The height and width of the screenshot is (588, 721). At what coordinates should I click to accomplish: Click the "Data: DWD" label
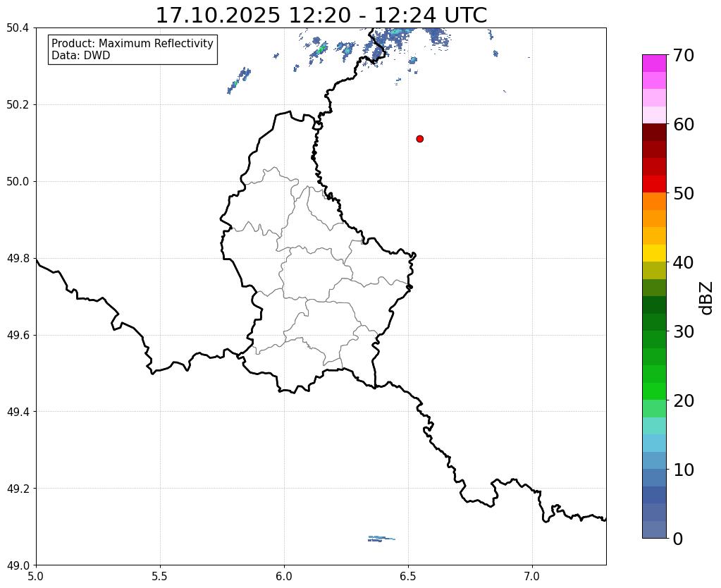[81, 56]
